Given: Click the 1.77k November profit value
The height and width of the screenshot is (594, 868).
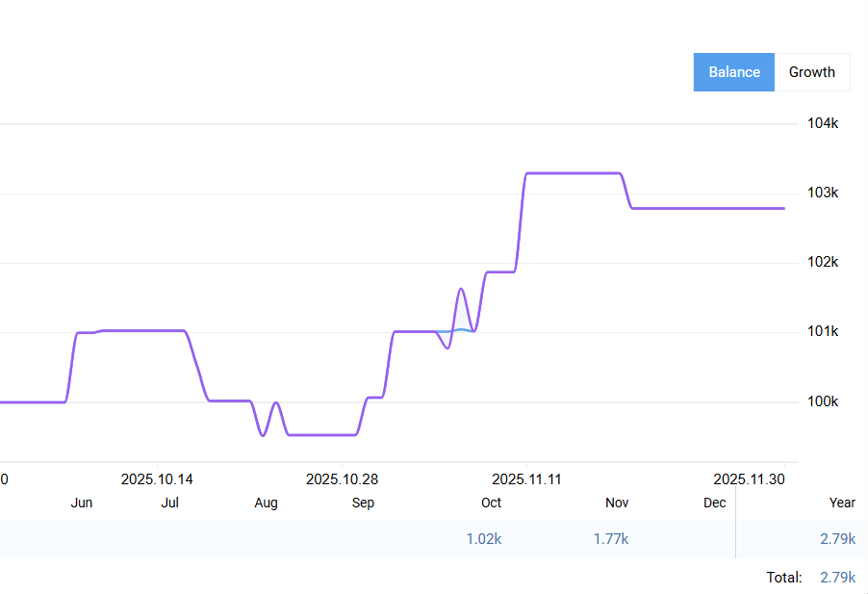Looking at the screenshot, I should (x=610, y=539).
